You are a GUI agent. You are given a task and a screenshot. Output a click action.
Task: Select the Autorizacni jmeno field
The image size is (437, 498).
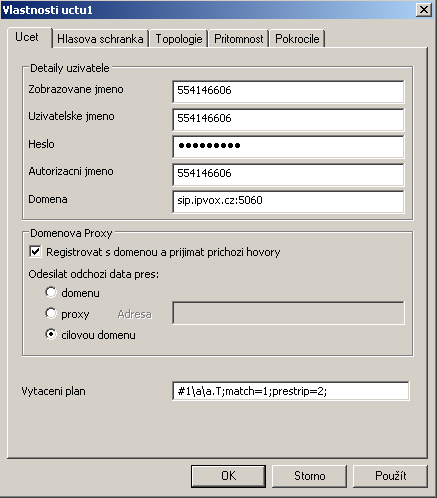pos(288,174)
